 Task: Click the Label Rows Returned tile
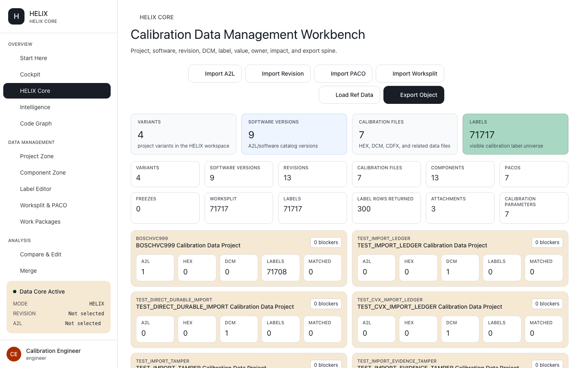(386, 208)
